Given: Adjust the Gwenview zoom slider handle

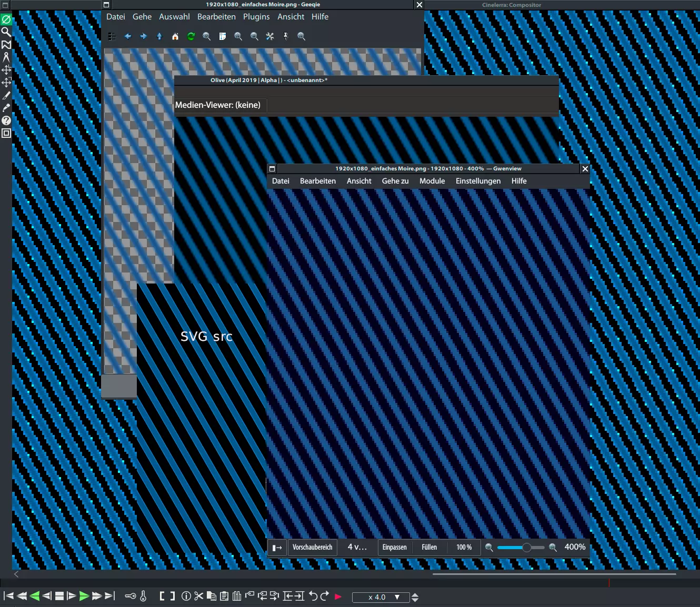Looking at the screenshot, I should 526,548.
